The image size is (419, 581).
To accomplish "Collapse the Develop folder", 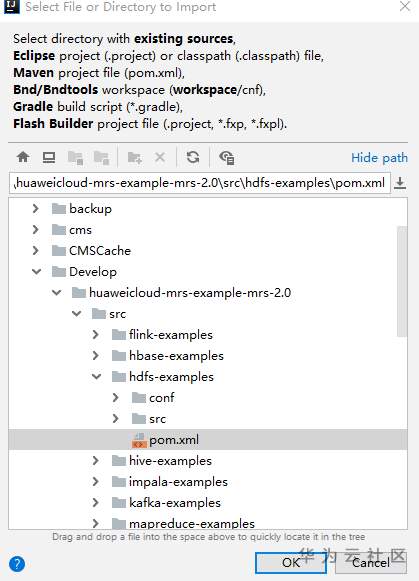I will click(x=36, y=272).
